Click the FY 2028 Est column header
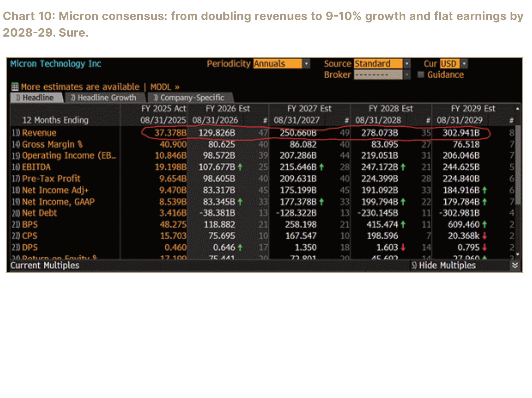The image size is (532, 398). (391, 109)
